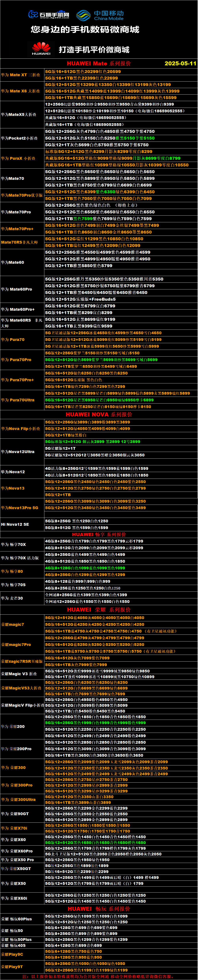Select the 华为 PuraX 小折叠 model cell

22,158
